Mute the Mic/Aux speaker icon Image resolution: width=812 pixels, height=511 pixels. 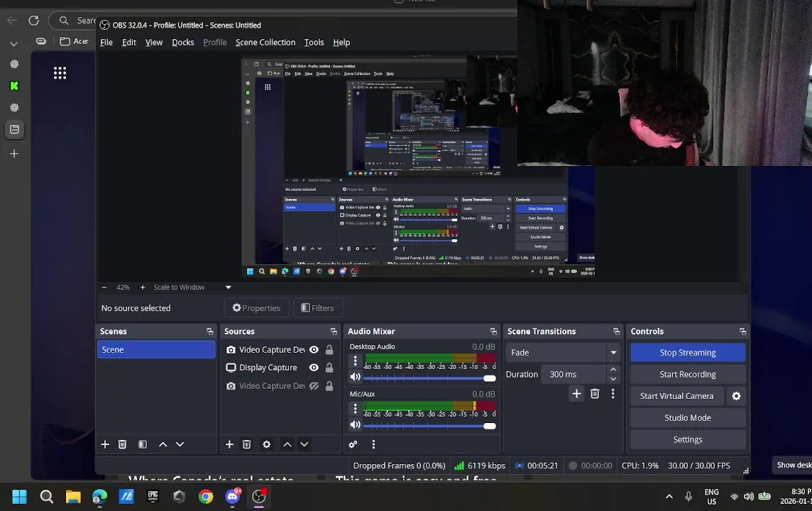coord(355,425)
